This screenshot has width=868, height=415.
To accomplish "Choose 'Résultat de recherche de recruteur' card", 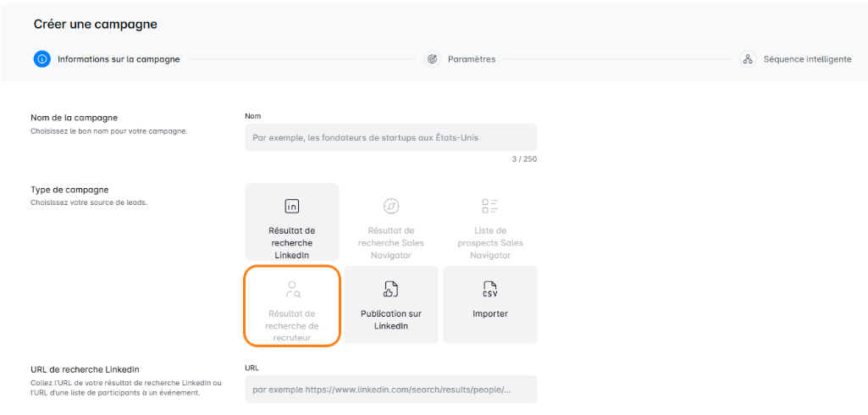I will [x=291, y=325].
